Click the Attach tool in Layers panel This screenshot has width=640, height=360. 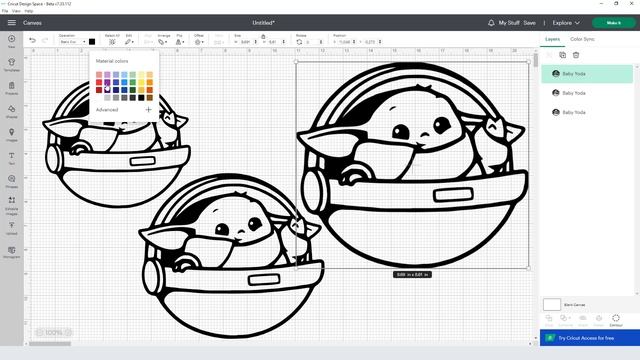[583, 320]
